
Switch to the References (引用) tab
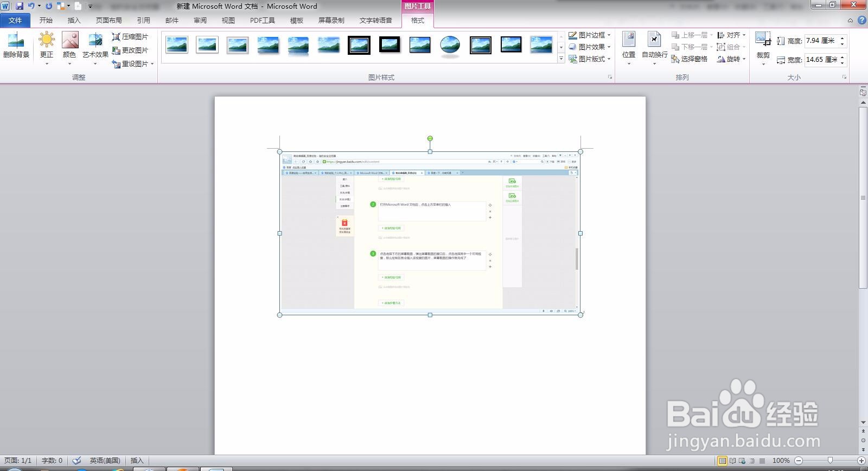tap(144, 20)
